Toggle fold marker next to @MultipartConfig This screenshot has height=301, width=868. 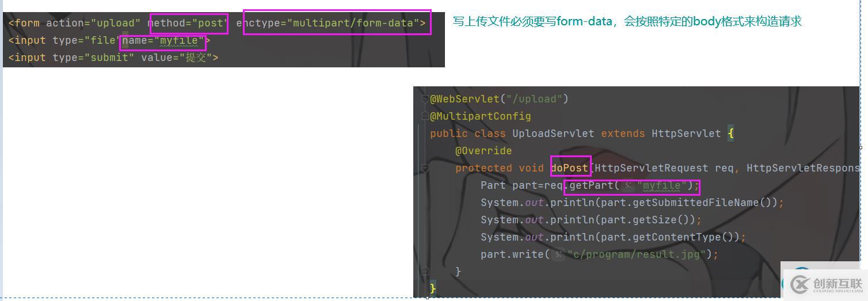pyautogui.click(x=426, y=116)
